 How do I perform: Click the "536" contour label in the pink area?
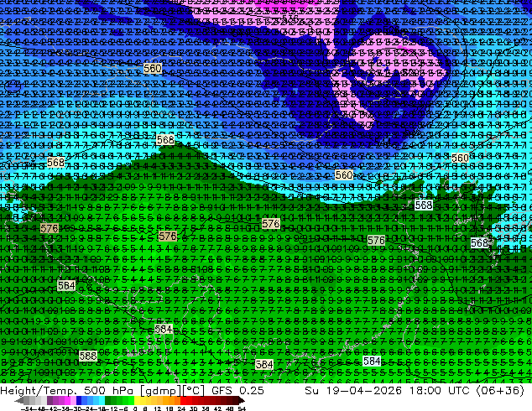290,18
